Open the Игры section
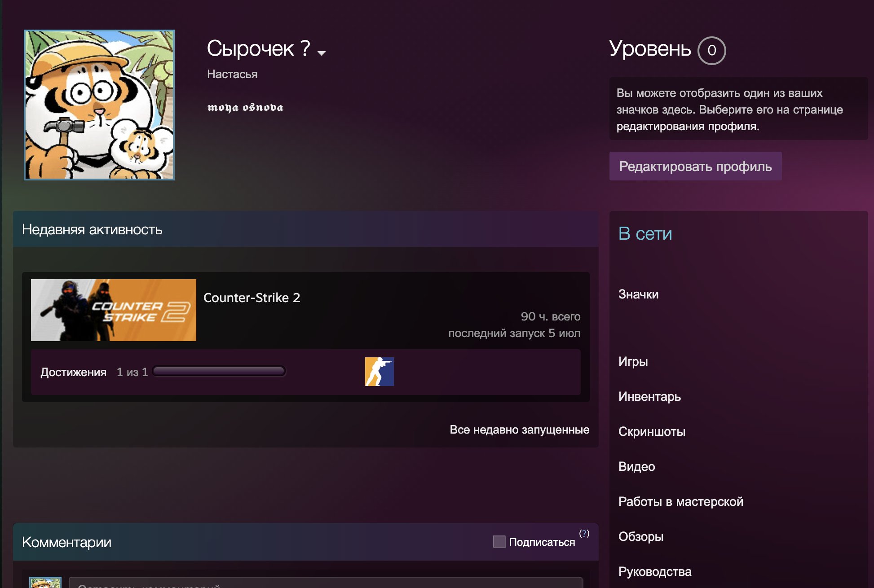Screen dimensions: 874x588 [633, 361]
